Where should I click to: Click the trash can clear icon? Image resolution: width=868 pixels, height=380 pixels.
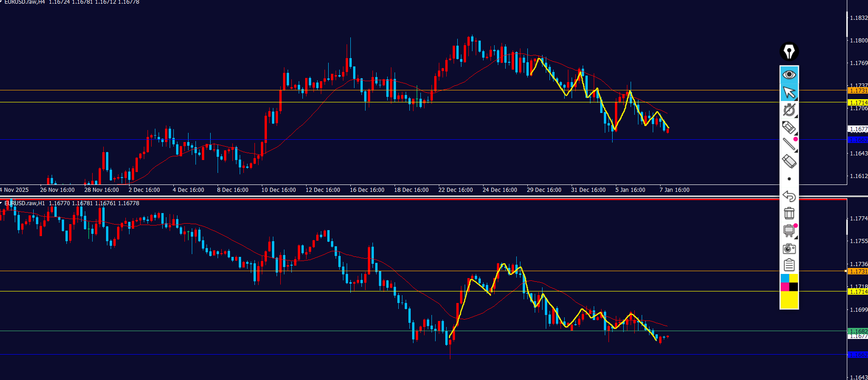[x=789, y=213]
